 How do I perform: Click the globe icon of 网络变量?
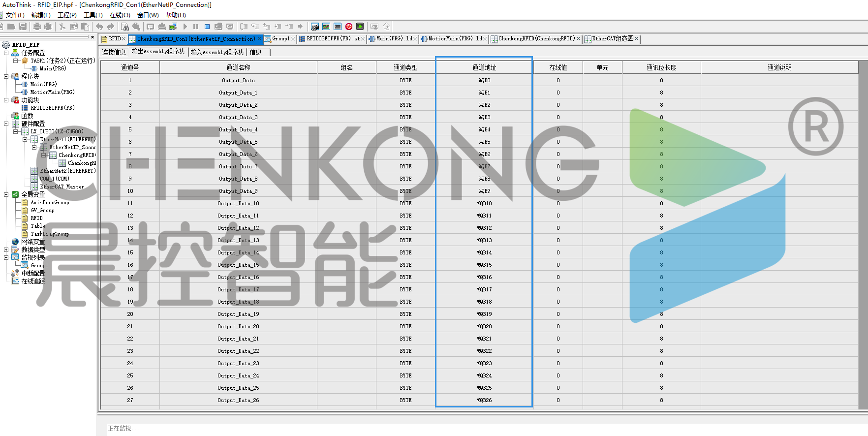pyautogui.click(x=15, y=242)
